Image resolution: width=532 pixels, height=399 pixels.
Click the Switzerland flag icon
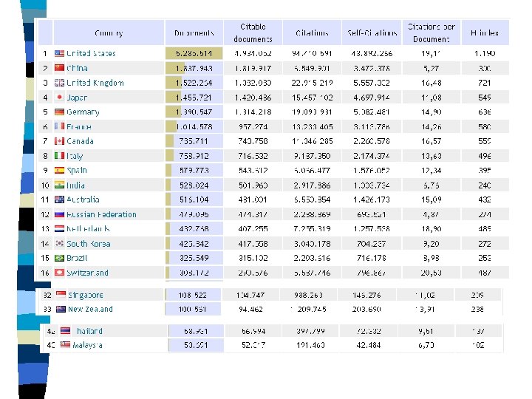pyautogui.click(x=59, y=273)
